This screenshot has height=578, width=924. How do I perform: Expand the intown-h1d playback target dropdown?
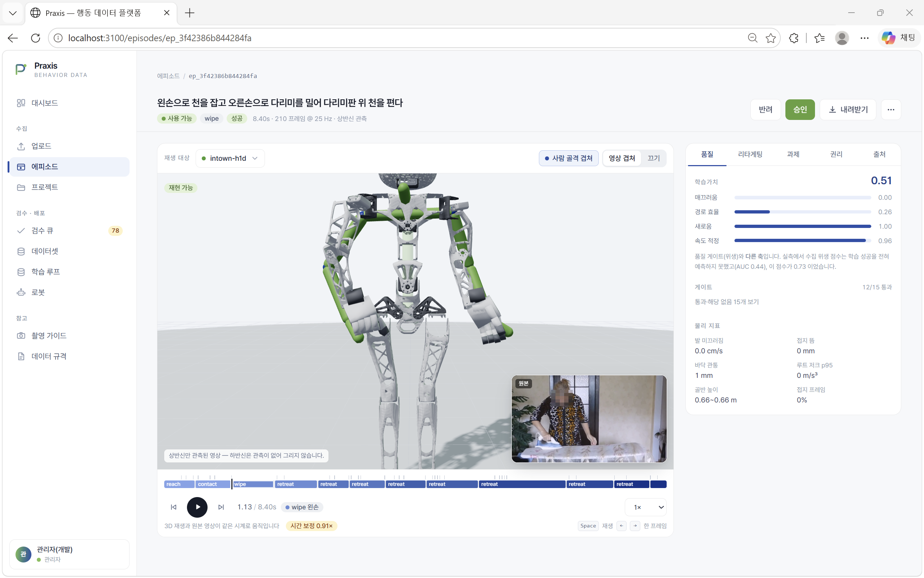230,158
